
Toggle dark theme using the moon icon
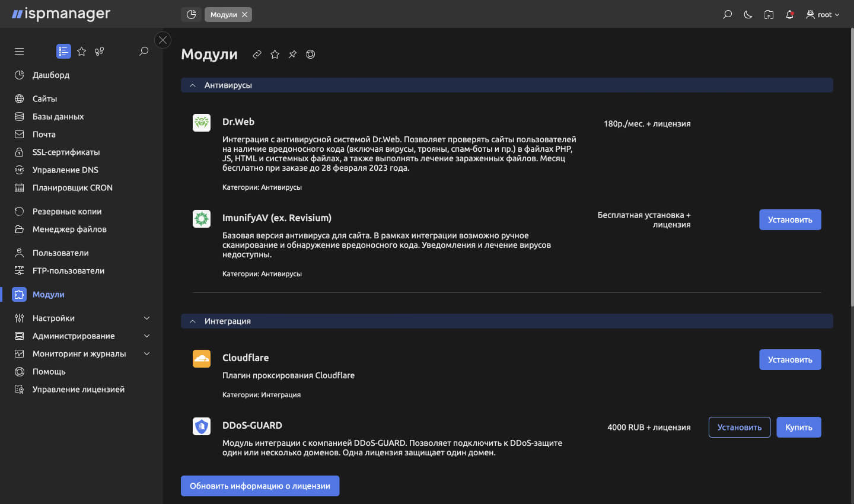point(748,14)
